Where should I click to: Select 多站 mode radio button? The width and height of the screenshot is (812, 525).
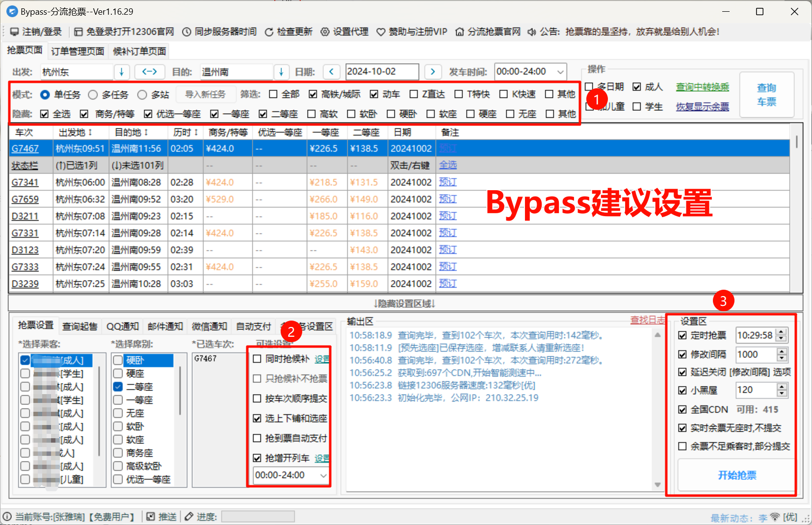[x=142, y=95]
